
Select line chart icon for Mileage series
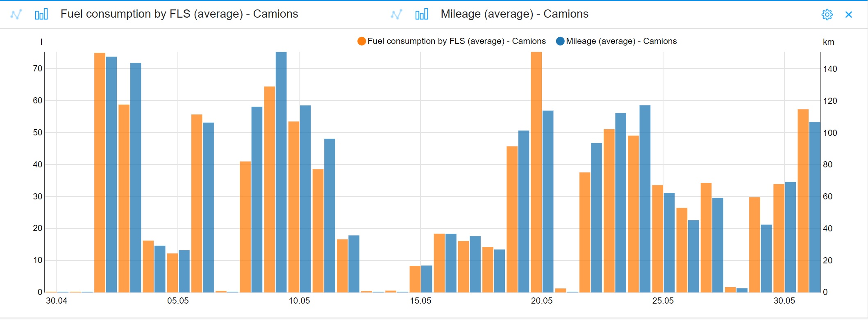pos(396,14)
